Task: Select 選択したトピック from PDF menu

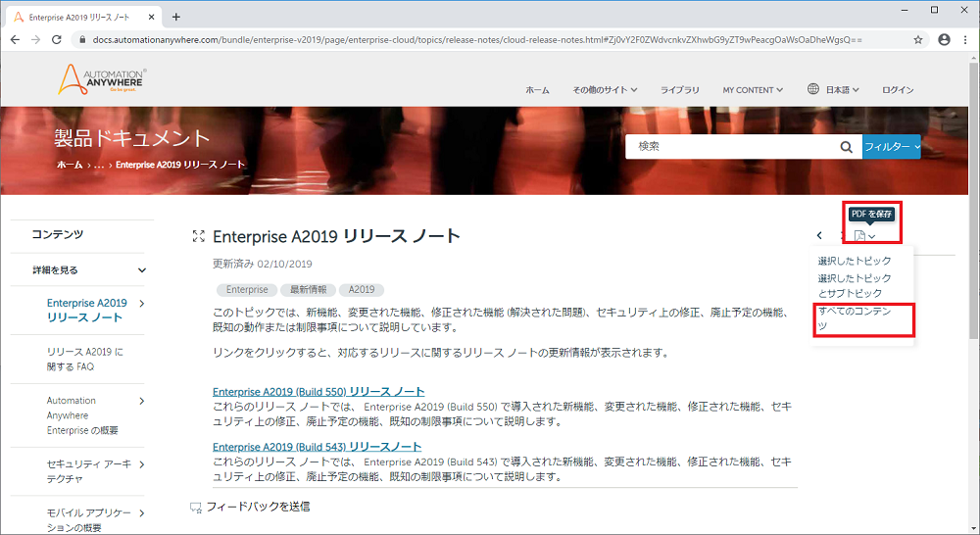Action: (855, 261)
